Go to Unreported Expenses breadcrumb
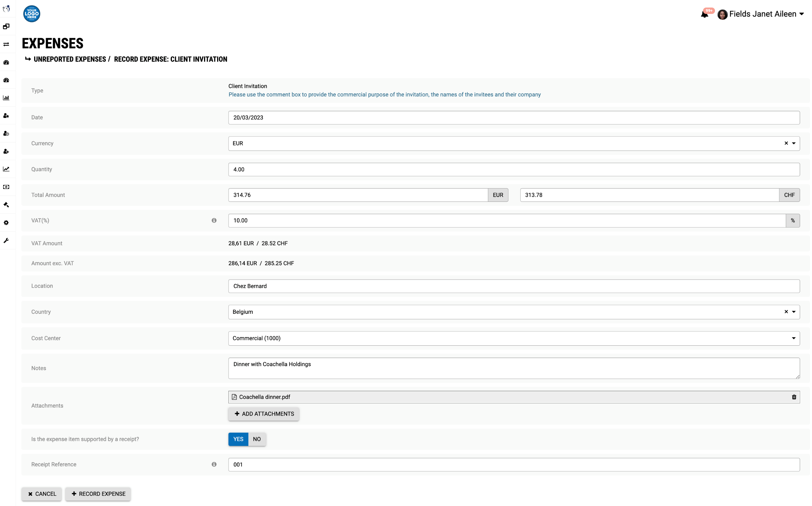The image size is (812, 506). pyautogui.click(x=70, y=59)
